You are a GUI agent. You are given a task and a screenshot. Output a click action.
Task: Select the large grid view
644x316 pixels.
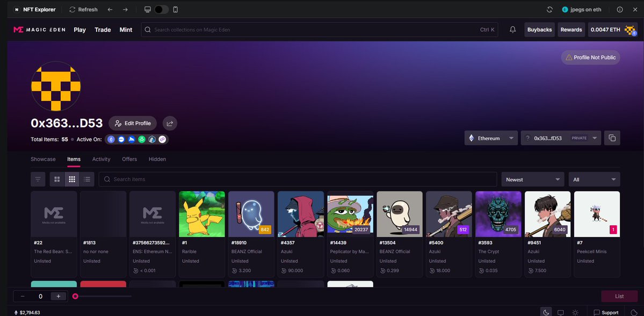coord(57,179)
